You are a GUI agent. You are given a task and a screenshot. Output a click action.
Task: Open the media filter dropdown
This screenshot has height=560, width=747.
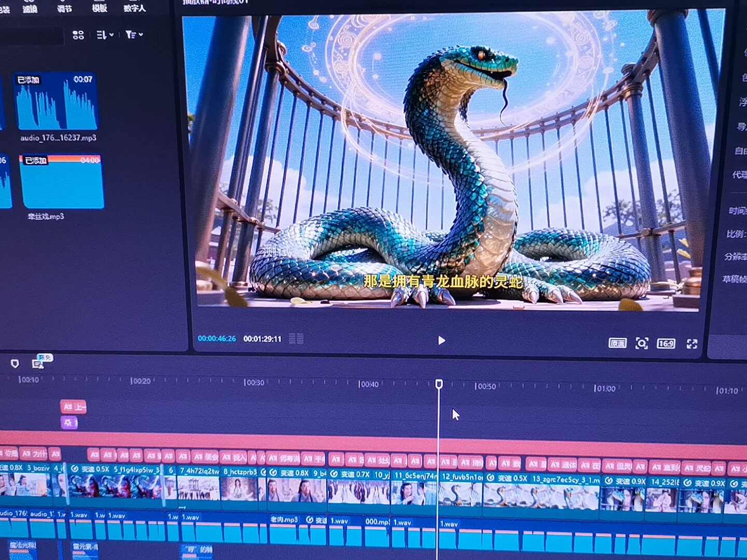click(134, 35)
